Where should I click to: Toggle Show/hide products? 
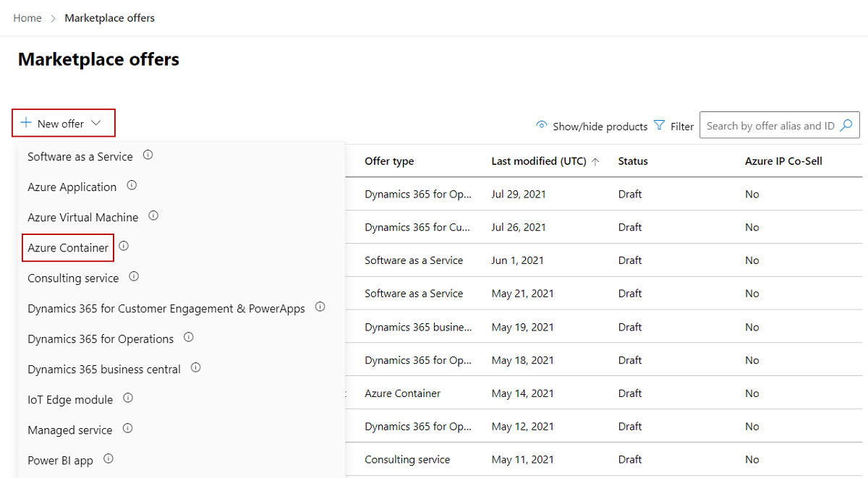tap(592, 126)
